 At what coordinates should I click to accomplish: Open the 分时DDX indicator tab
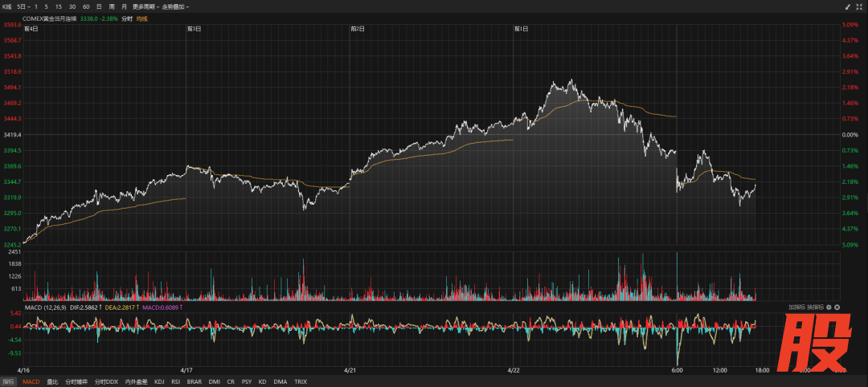point(106,382)
